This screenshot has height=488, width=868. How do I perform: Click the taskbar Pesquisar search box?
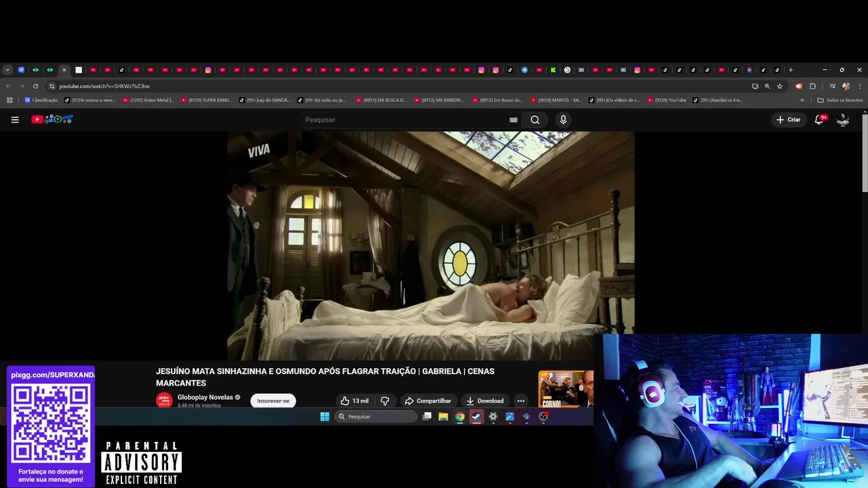[376, 417]
